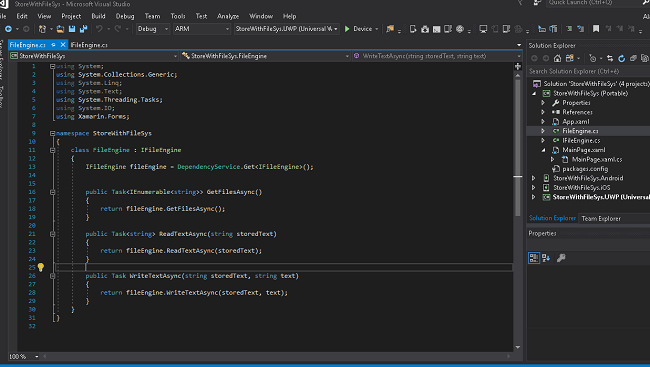Collapse the namespace block on line 9
The image size is (650, 367).
click(x=53, y=134)
